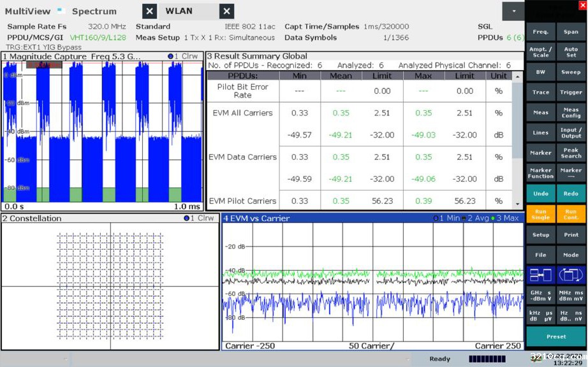Viewport: 588px width, 367px height.
Task: Open the Span softkey
Action: [571, 32]
